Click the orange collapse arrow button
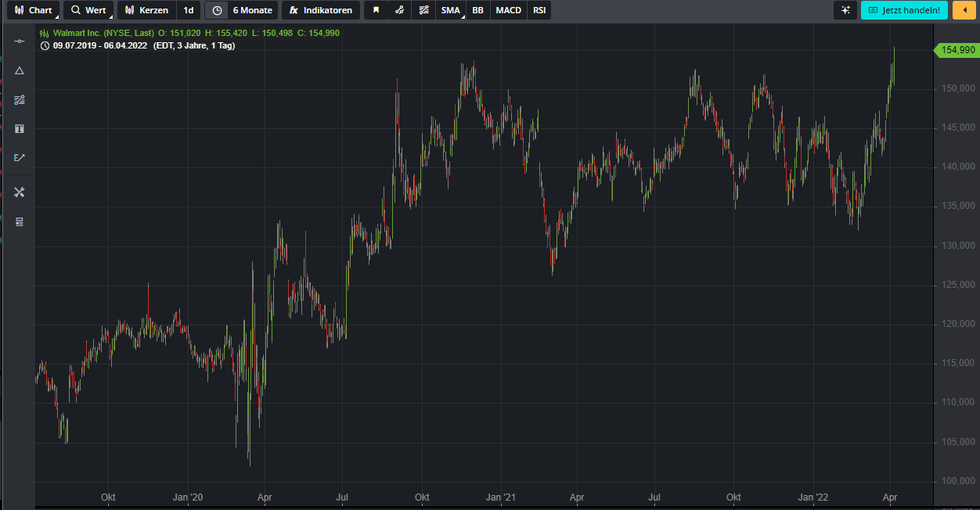Viewport: 980px width, 510px height. pyautogui.click(x=963, y=10)
